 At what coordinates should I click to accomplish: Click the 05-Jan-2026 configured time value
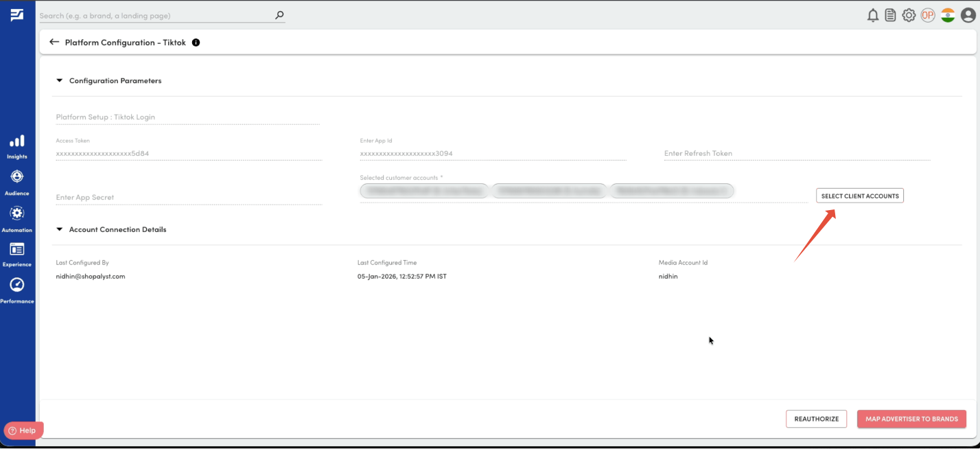tap(402, 276)
